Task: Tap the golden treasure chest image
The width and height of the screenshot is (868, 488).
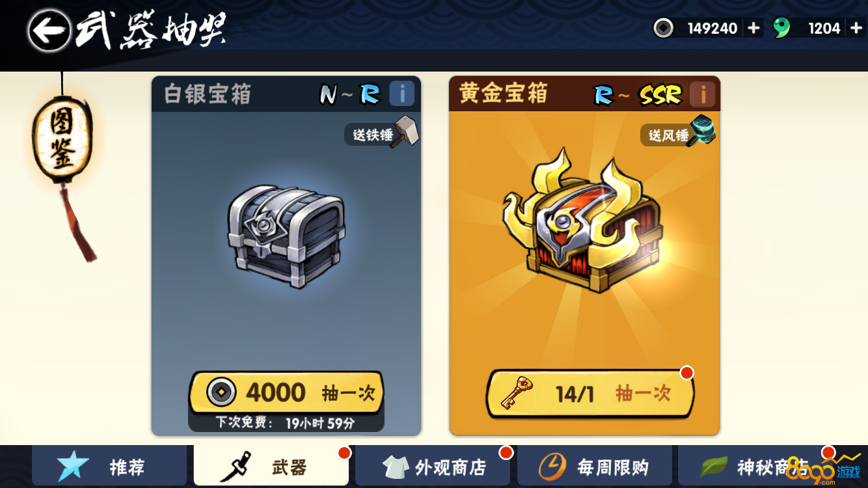Action: pyautogui.click(x=582, y=224)
